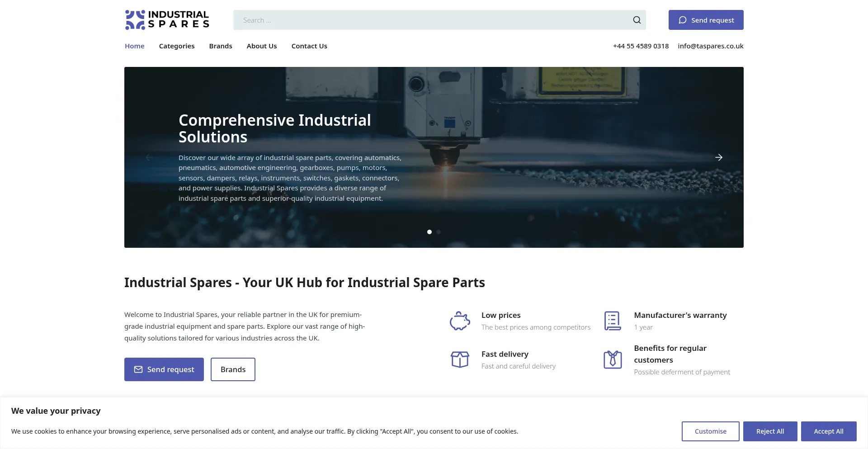Screen dimensions: 868x449
Task: Click the piggy bank Low prices icon
Action: (460, 321)
